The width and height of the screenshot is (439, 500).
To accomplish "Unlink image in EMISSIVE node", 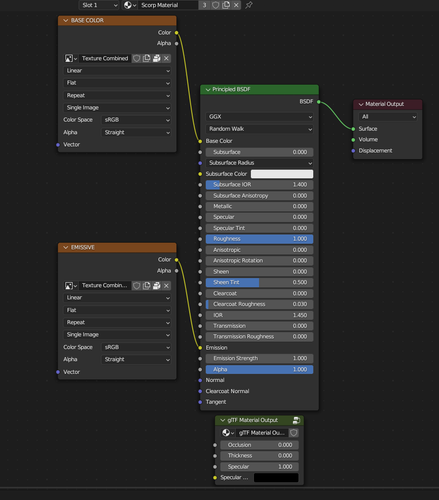I will (166, 286).
